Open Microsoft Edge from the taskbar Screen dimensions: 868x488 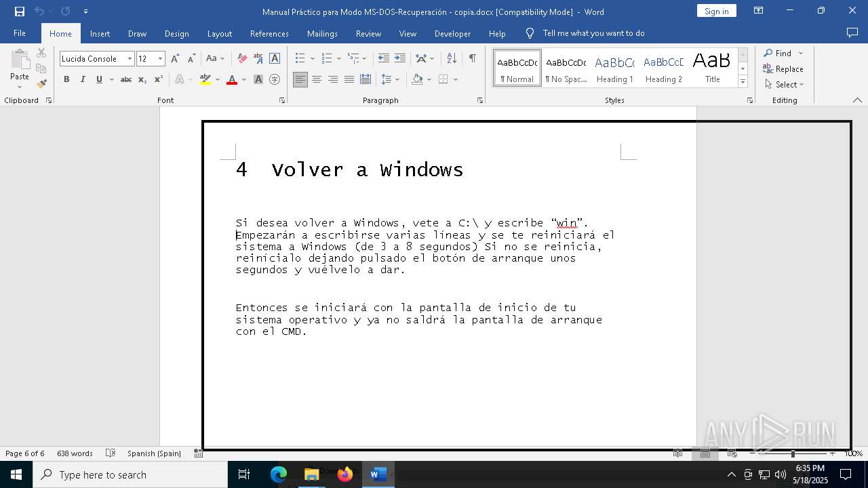tap(279, 474)
